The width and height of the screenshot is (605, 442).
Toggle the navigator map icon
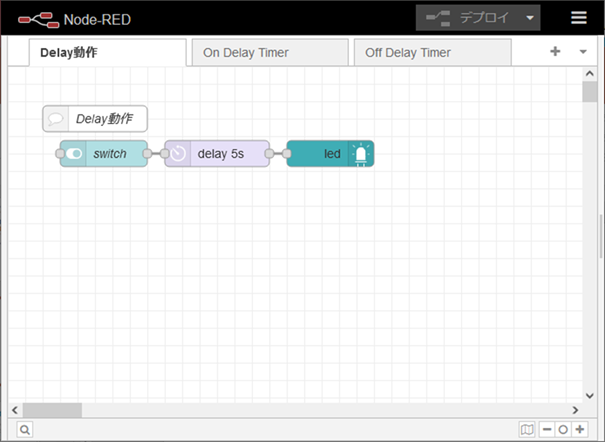point(527,429)
